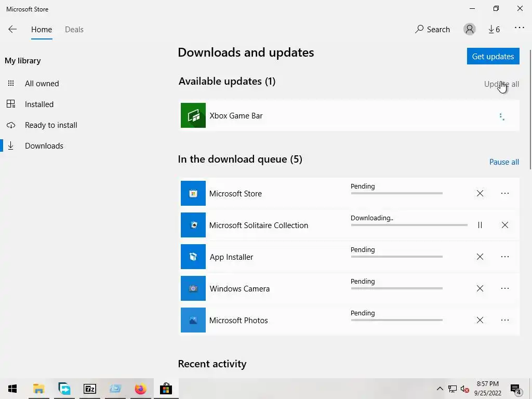Click the Microsoft Store pending progress bar
532x399 pixels.
pyautogui.click(x=396, y=193)
